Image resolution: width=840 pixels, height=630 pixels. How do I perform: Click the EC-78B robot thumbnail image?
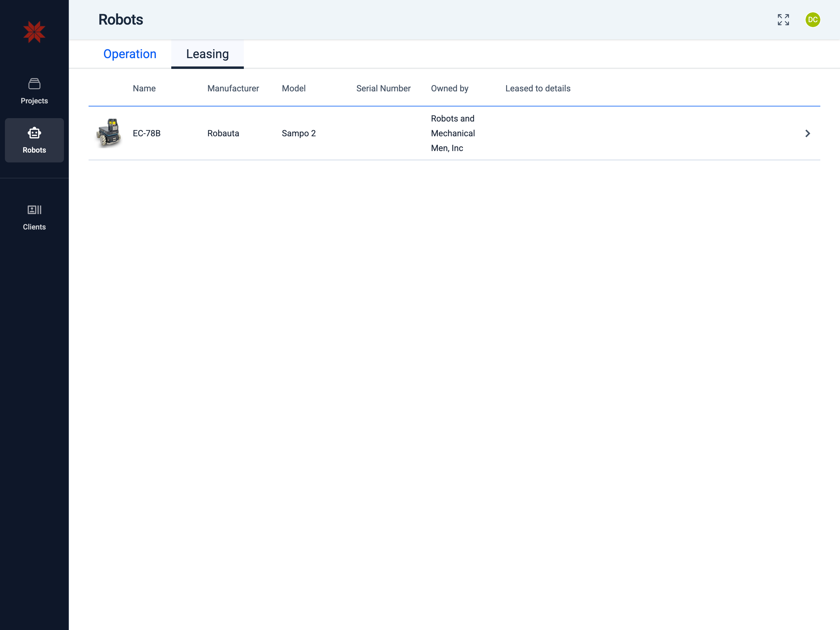[109, 133]
